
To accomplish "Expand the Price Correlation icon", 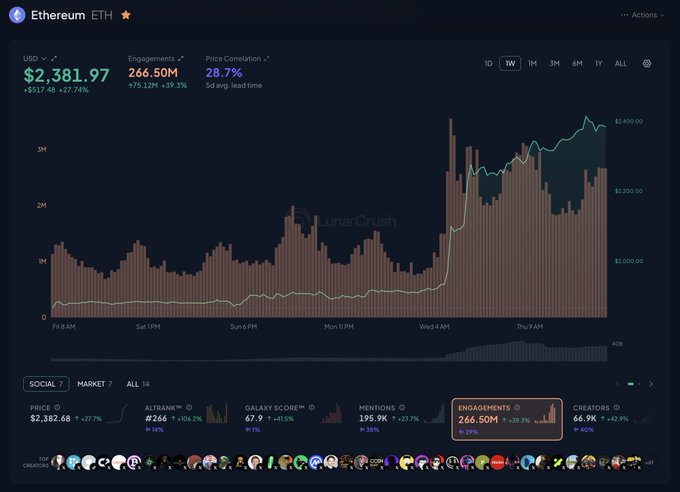I will point(267,59).
